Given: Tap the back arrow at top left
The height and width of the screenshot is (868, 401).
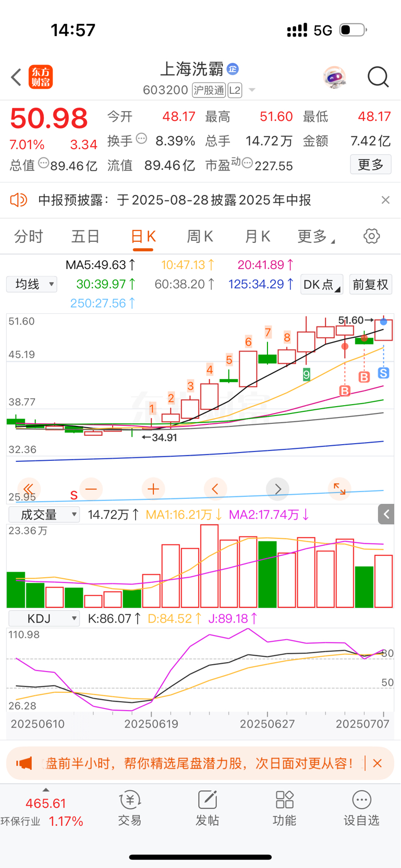Looking at the screenshot, I should pyautogui.click(x=16, y=77).
